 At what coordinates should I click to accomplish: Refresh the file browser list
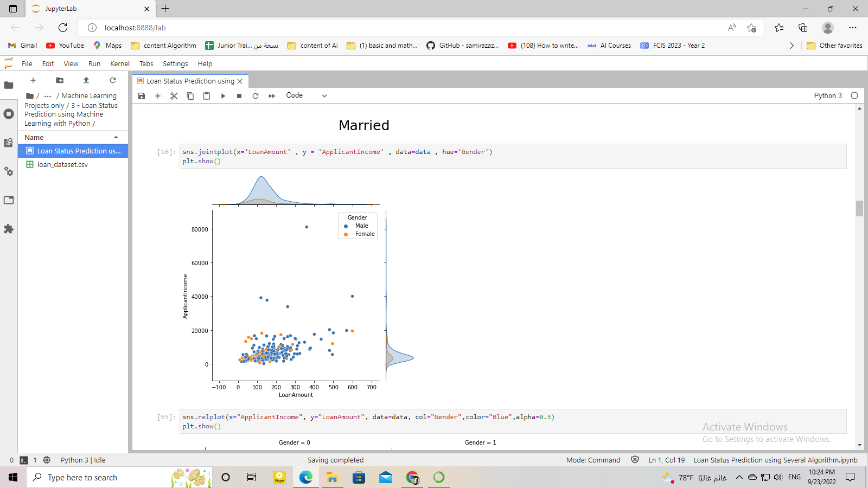click(113, 80)
